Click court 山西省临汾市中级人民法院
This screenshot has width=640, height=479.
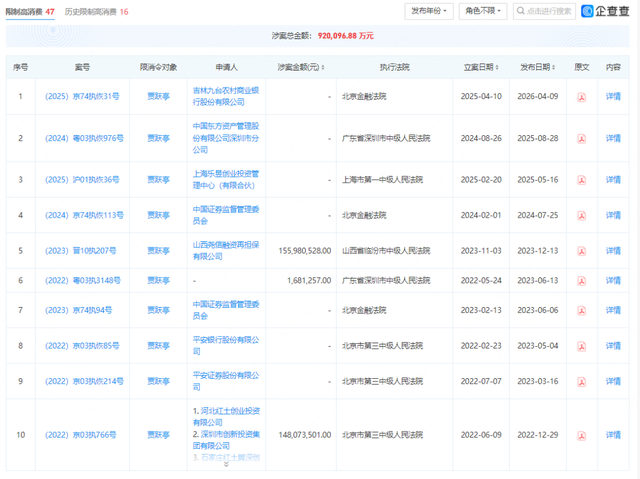[x=386, y=251]
